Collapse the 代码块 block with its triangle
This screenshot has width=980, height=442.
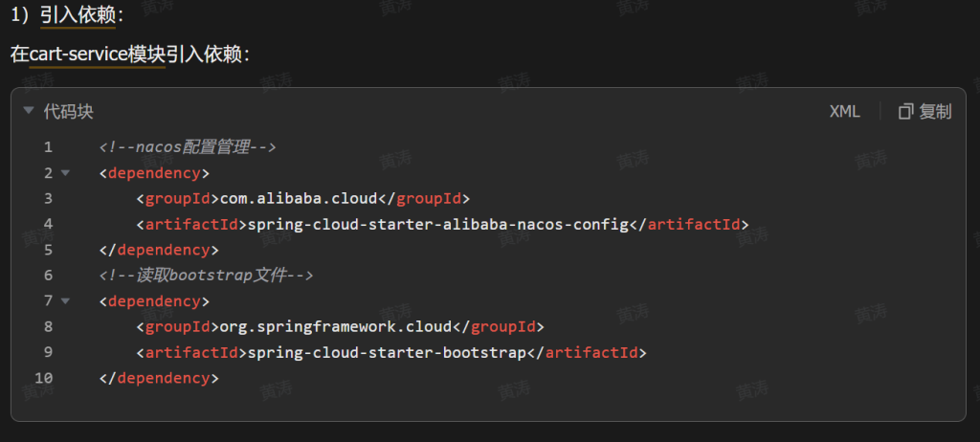point(30,111)
